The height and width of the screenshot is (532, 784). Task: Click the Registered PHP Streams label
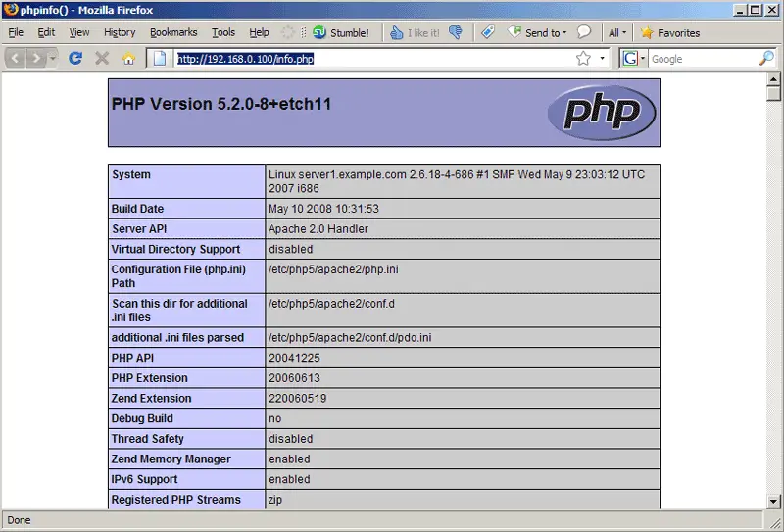(x=176, y=500)
